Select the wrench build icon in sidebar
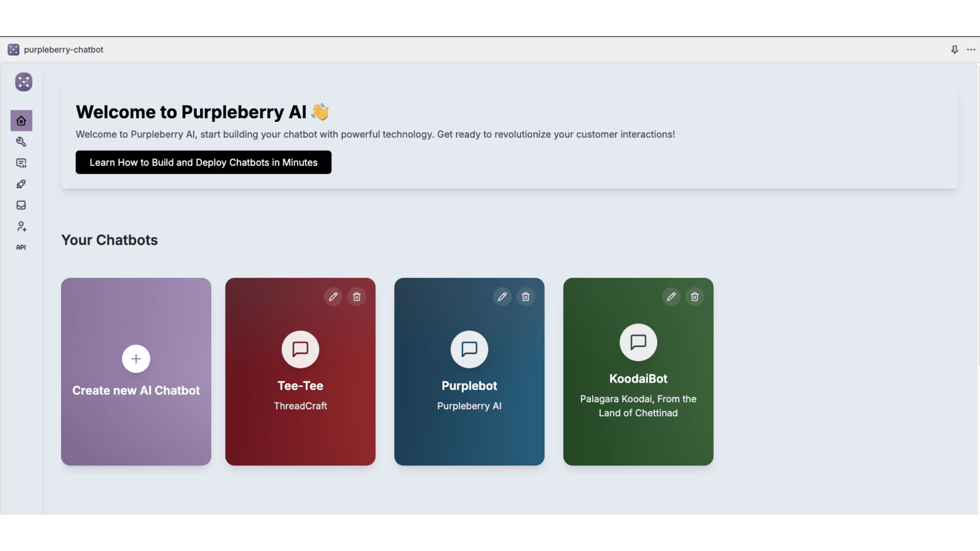 (x=21, y=142)
